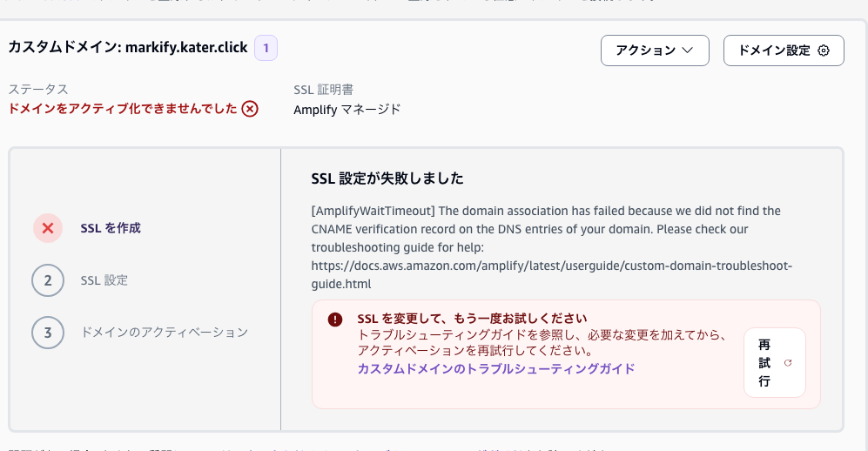Click the SSL 設定が失敗しました heading

click(387, 178)
